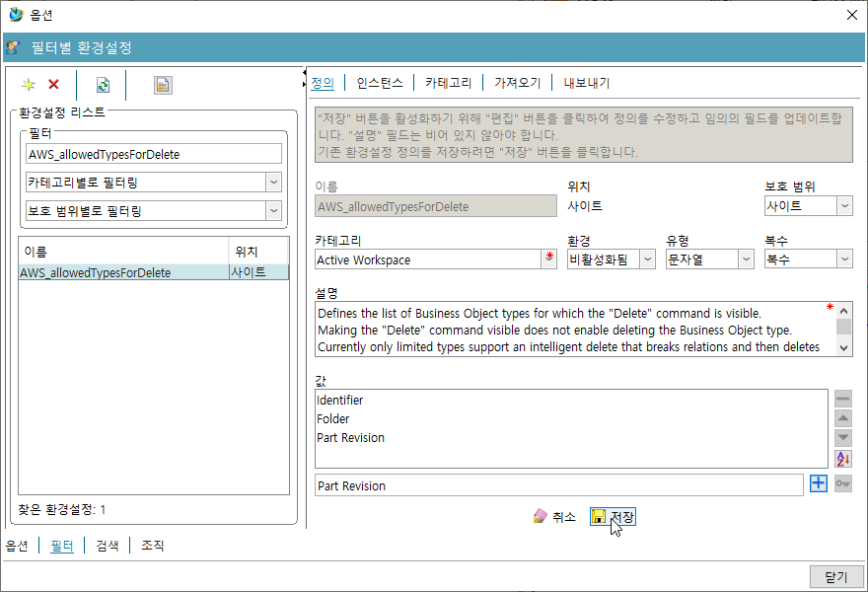Open the 보호 범위별로 필터링 dropdown

pos(272,211)
